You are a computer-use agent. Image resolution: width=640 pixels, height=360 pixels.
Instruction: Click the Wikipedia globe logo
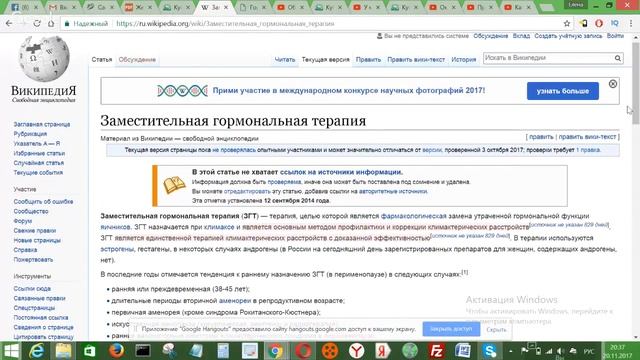[x=44, y=59]
